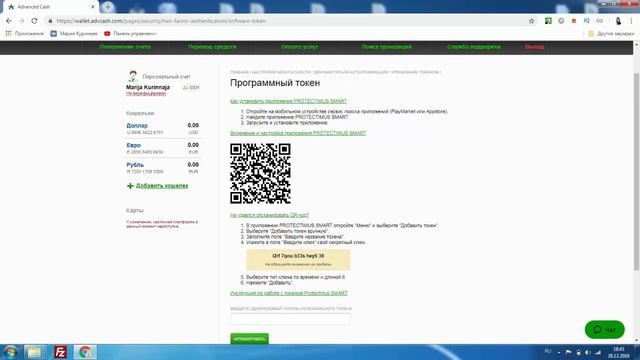Click the browser forward arrow
The height and width of the screenshot is (360, 640).
click(x=21, y=21)
